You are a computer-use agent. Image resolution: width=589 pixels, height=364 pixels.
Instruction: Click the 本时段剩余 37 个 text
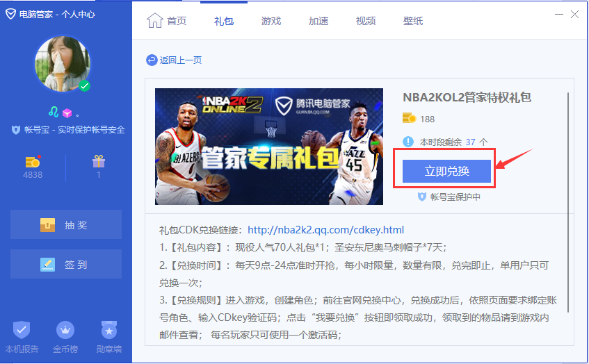(454, 142)
